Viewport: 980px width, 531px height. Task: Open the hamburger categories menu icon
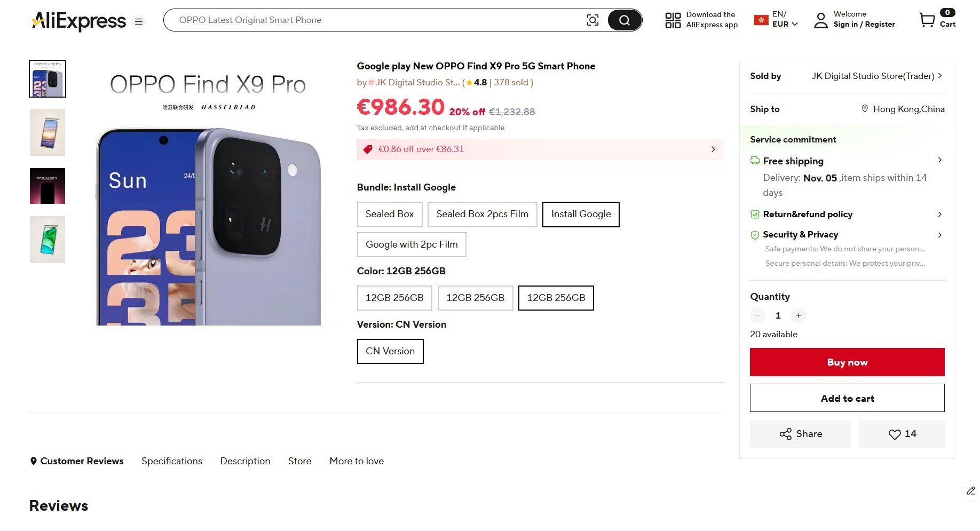point(139,21)
